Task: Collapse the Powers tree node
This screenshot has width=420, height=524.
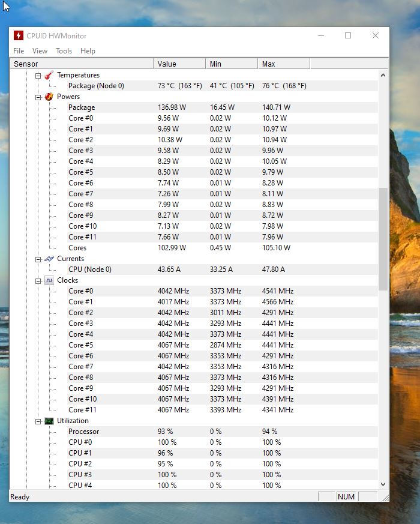Action: coord(38,97)
